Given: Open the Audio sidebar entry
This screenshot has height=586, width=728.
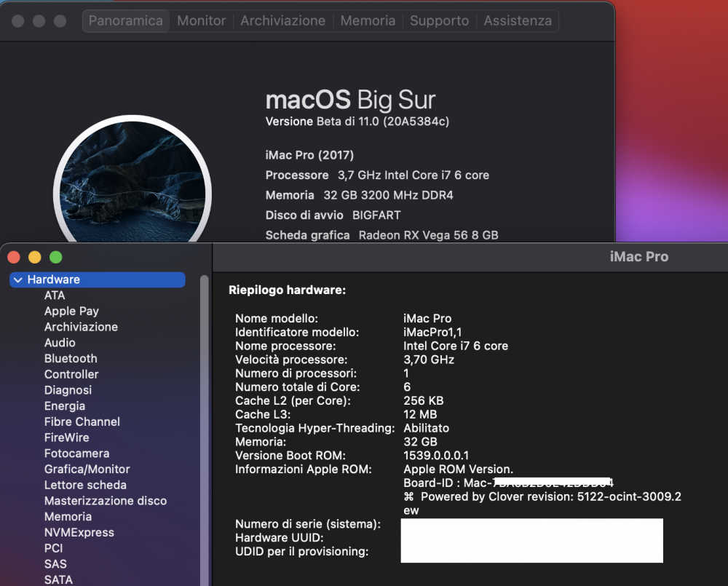Looking at the screenshot, I should (60, 343).
